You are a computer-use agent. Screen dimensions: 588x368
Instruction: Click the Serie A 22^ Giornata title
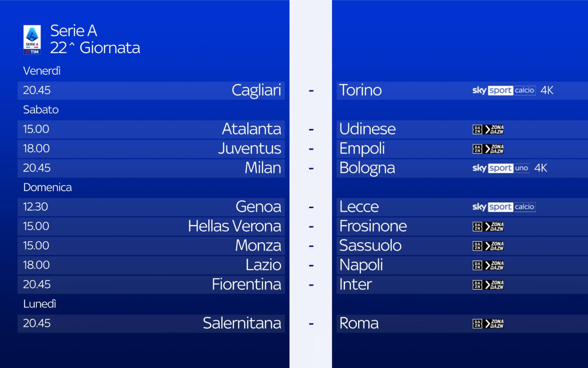95,39
